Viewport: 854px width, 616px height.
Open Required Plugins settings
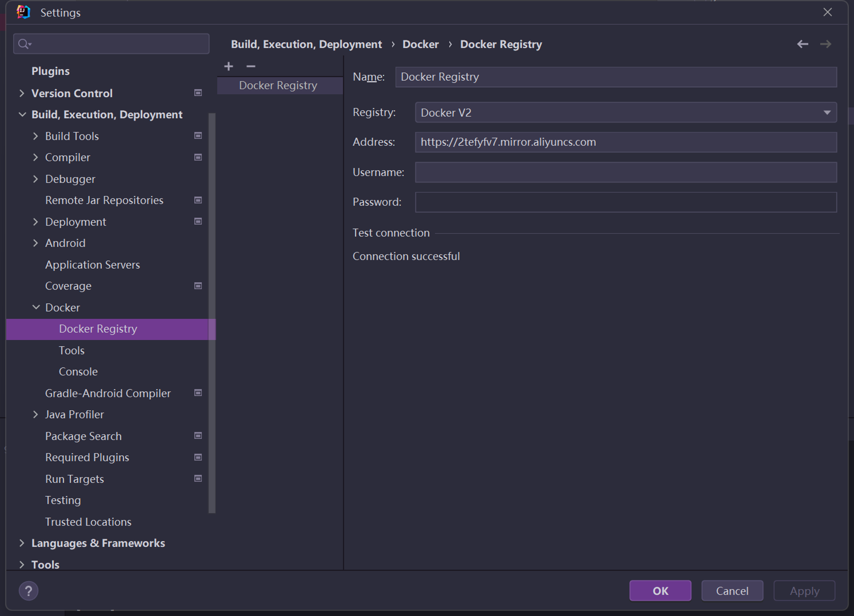[87, 457]
